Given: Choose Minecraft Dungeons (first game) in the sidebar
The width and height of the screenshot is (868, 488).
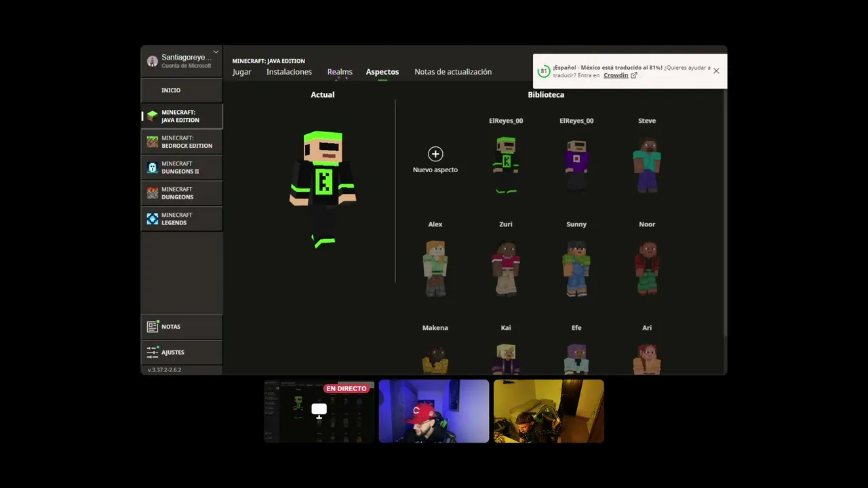Looking at the screenshot, I should [x=182, y=193].
